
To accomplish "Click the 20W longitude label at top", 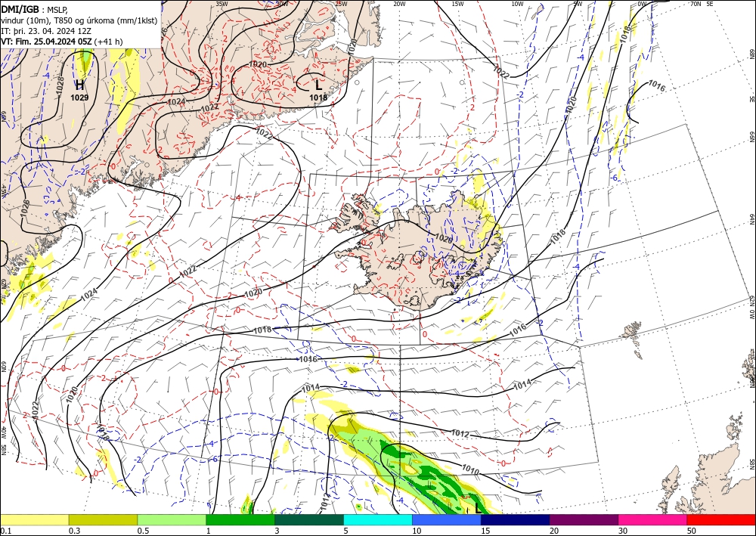I will (398, 4).
